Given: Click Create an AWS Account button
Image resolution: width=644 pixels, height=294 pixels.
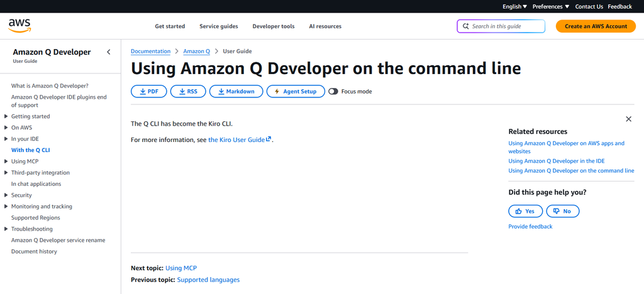Looking at the screenshot, I should click(596, 26).
